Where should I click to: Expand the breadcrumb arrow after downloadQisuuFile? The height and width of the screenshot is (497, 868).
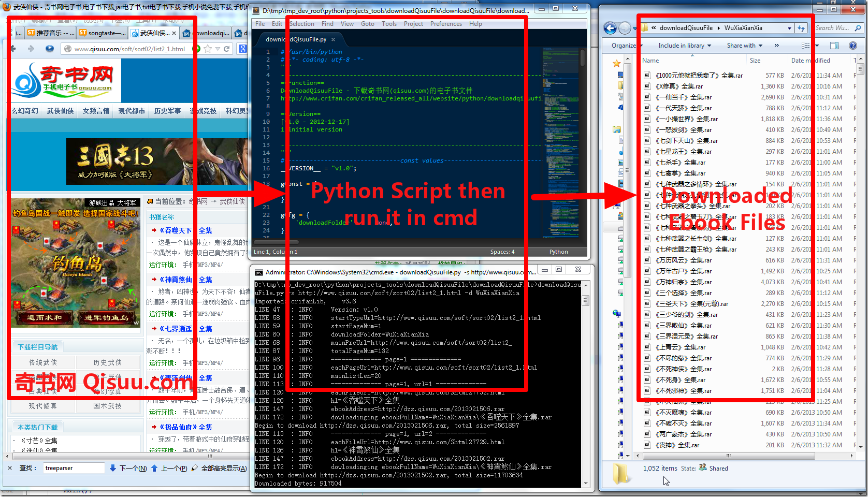point(718,28)
